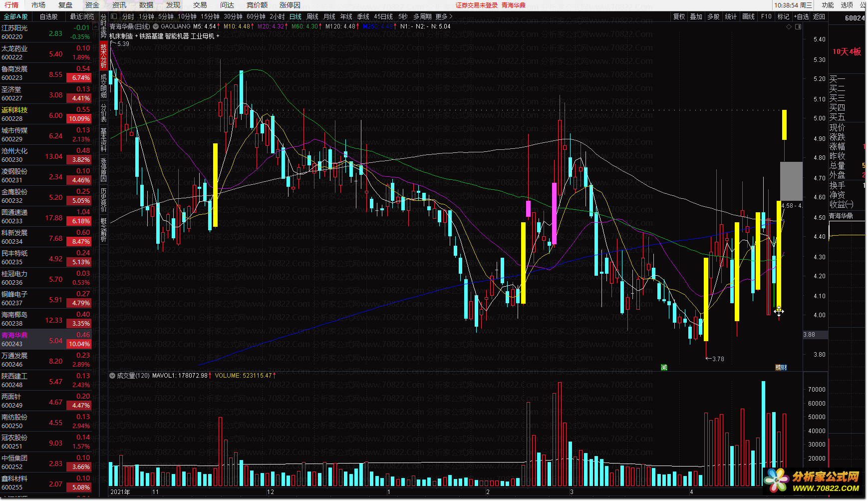This screenshot has height=501, width=868.
Task: Click the 证券交易未登录 login notice
Action: [477, 5]
